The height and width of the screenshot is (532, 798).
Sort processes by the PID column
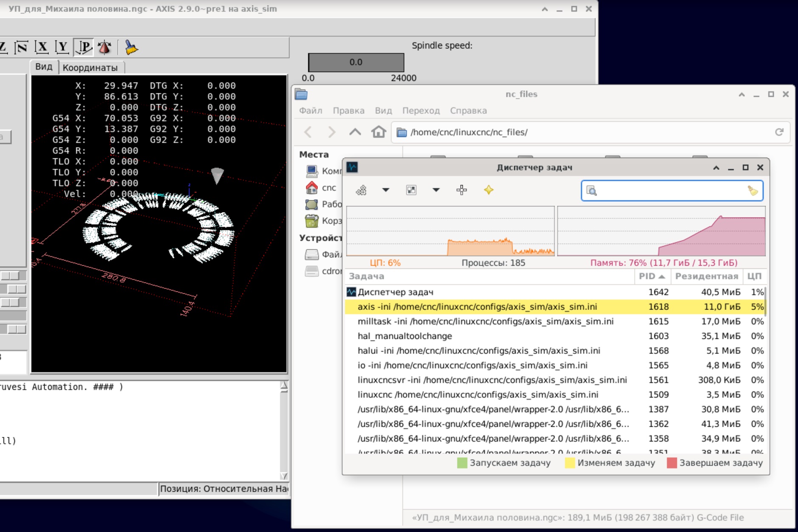point(651,276)
